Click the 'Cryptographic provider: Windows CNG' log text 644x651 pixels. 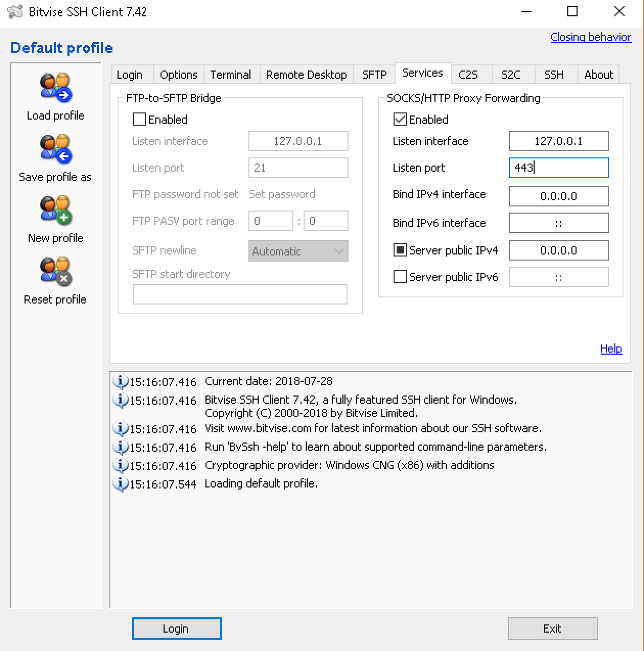(x=350, y=465)
